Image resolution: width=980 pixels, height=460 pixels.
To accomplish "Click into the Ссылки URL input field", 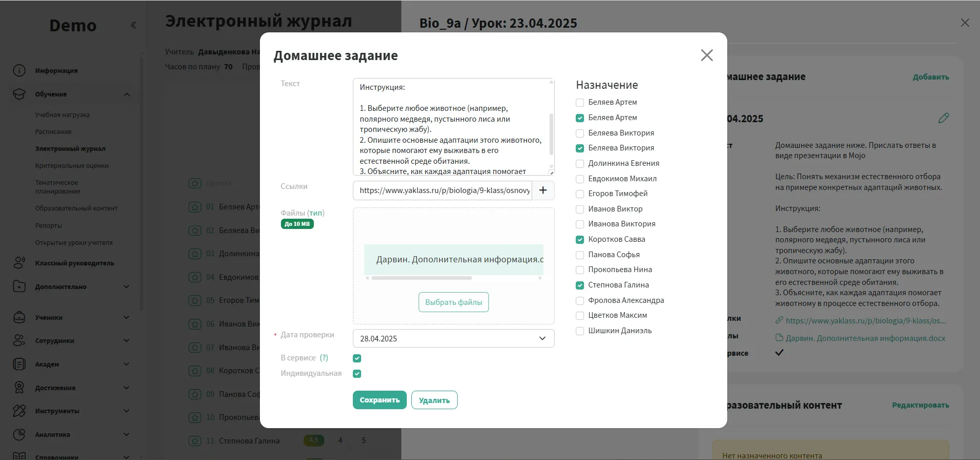I will pos(443,190).
